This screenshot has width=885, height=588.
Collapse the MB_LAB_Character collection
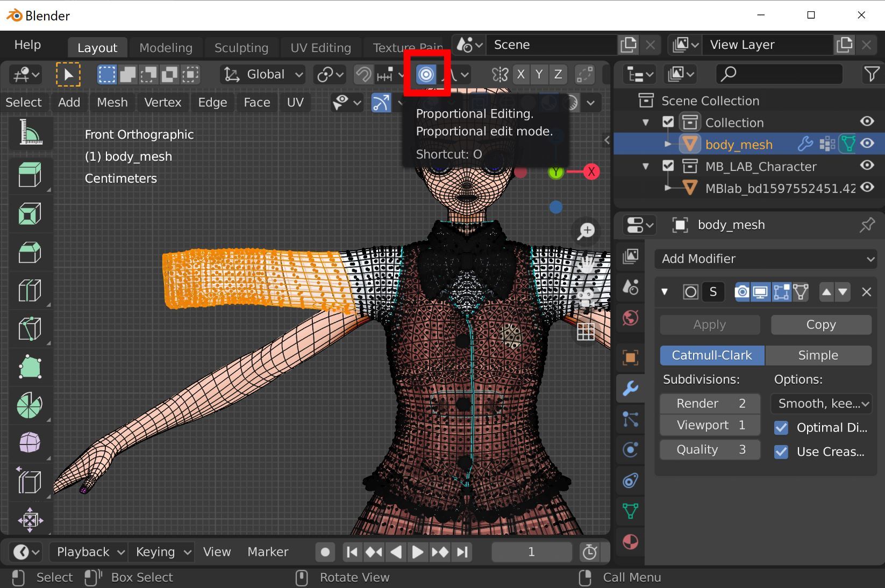click(646, 167)
